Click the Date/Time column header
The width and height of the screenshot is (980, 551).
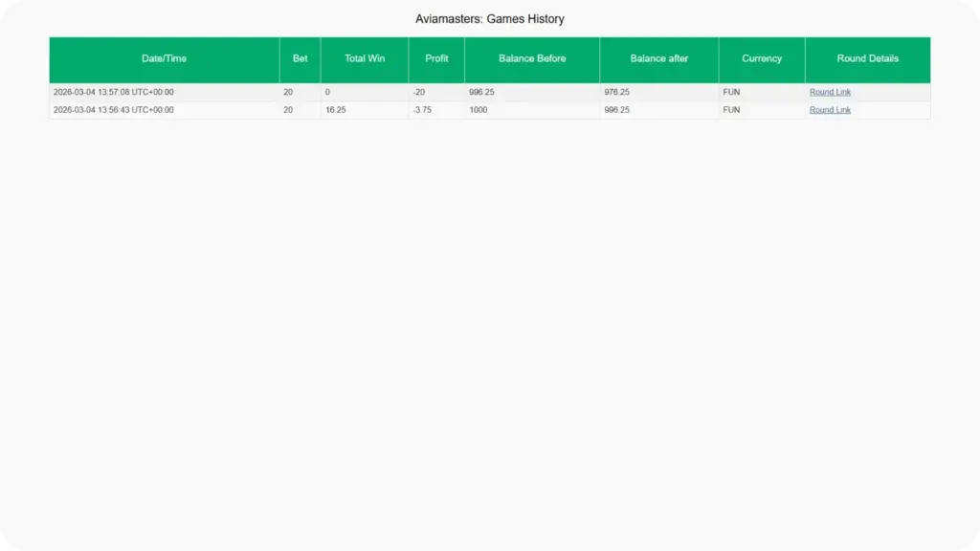[164, 58]
